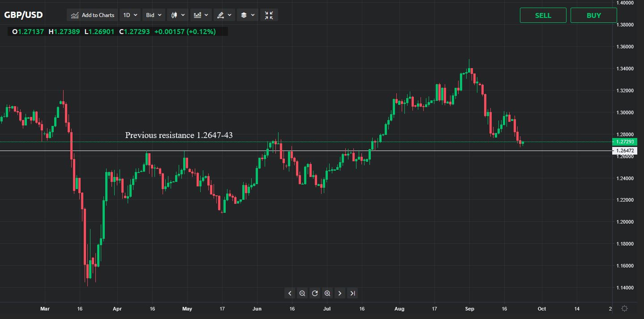This screenshot has width=644, height=319.
Task: Open the candlestick chart type dropdown
Action: 177,15
